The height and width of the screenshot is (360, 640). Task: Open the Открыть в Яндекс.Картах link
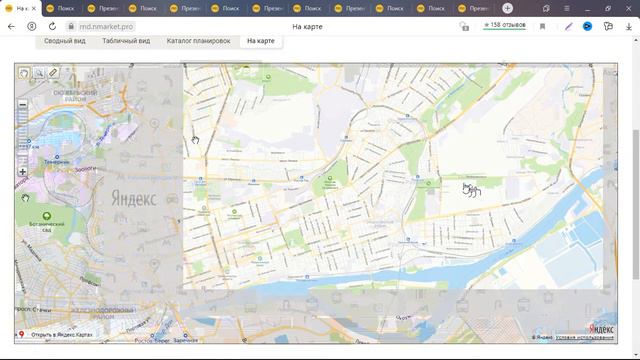click(62, 335)
